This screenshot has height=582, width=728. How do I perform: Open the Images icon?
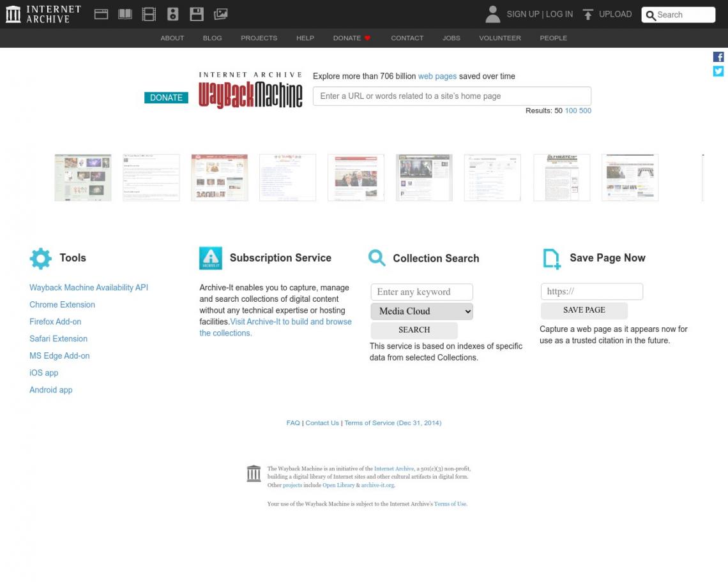click(220, 15)
